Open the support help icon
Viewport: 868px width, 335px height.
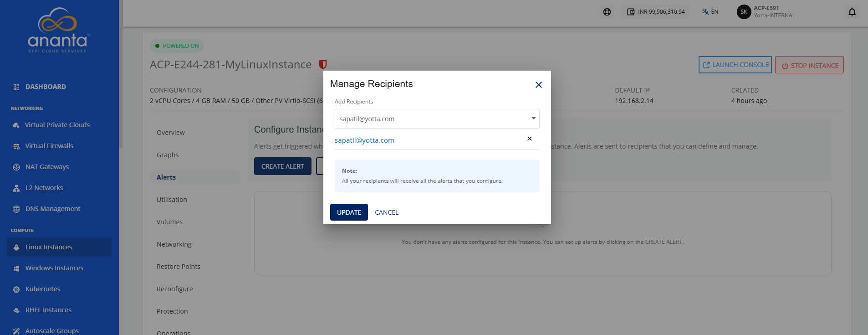(607, 12)
